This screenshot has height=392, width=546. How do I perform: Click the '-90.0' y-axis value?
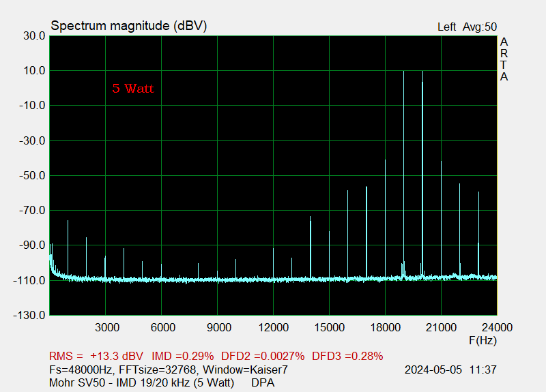coord(32,245)
